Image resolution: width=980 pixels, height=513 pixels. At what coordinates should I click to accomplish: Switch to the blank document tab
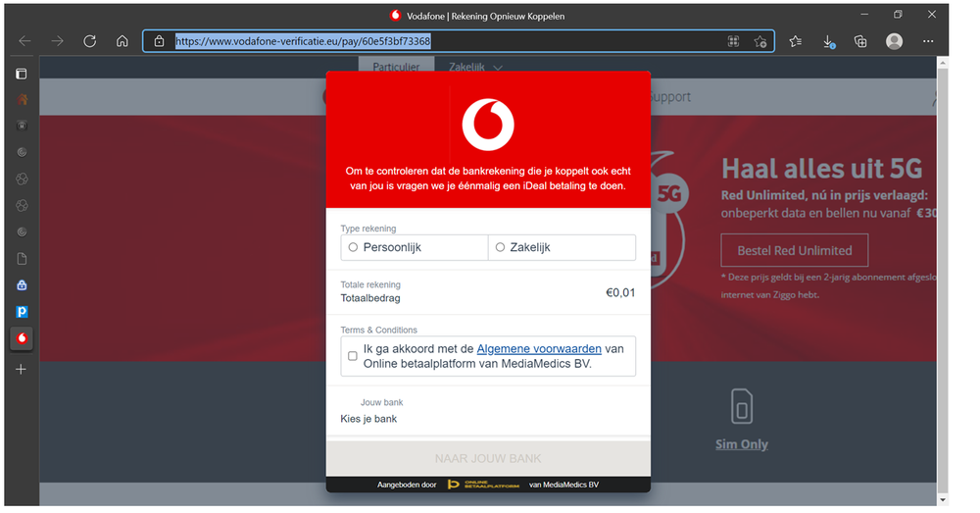pos(22,259)
